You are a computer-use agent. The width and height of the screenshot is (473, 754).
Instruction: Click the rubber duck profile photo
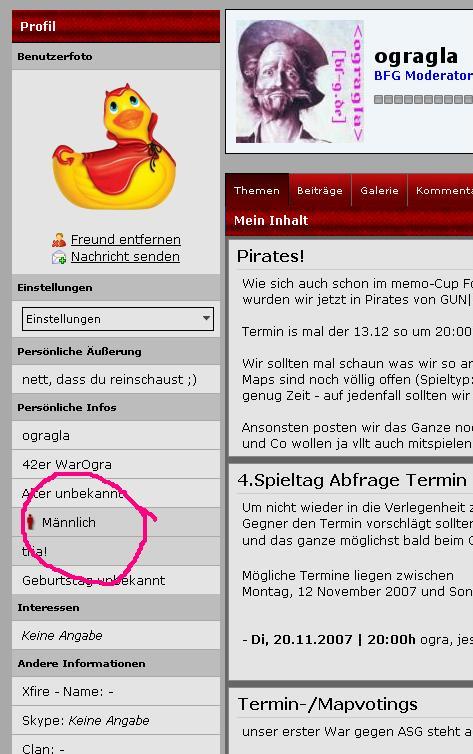tap(114, 147)
